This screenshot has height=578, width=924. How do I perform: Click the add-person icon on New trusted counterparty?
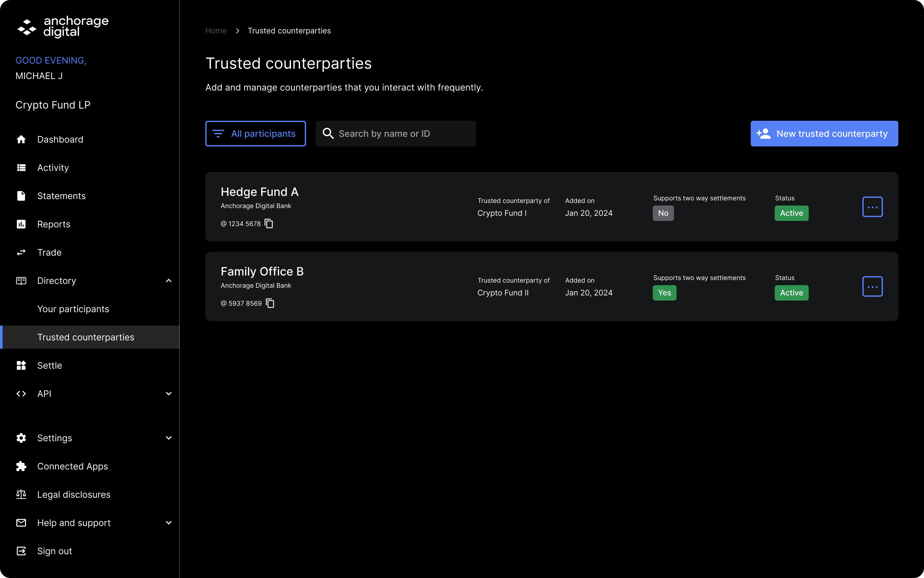coord(764,133)
